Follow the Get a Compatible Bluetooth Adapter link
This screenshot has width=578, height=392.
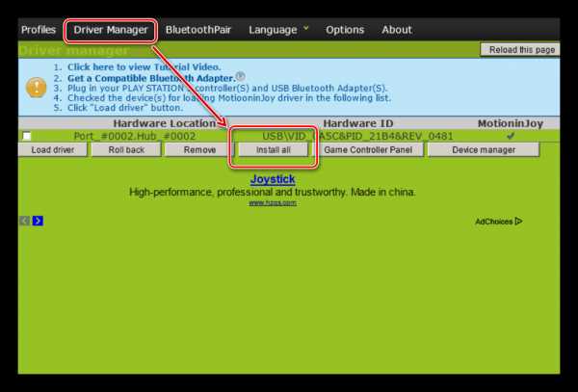click(151, 78)
